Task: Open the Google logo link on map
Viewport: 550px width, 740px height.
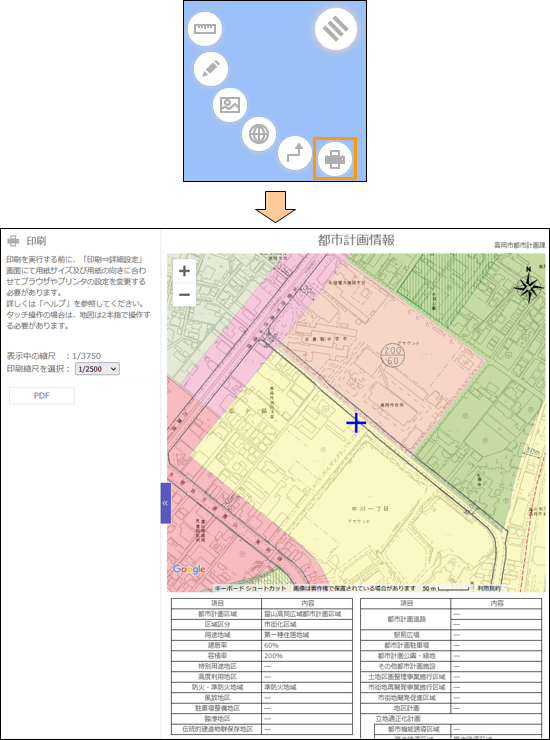Action: (x=189, y=569)
